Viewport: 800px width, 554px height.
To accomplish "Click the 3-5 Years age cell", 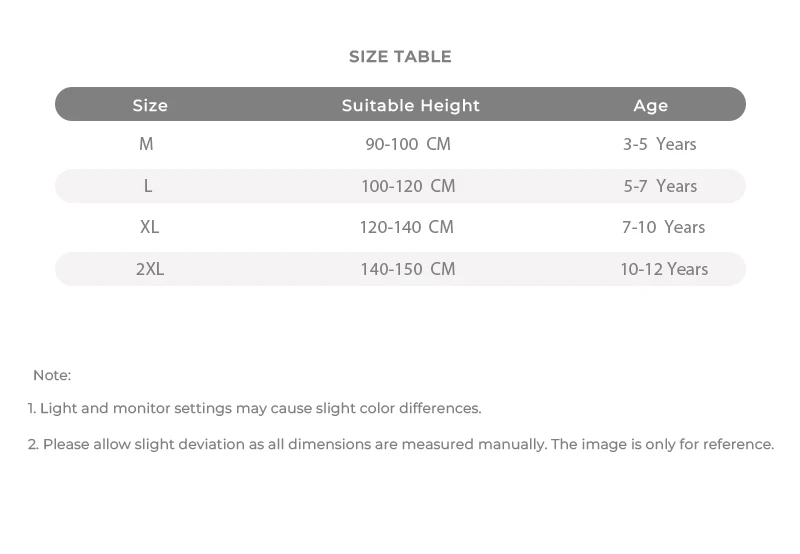I will point(659,144).
